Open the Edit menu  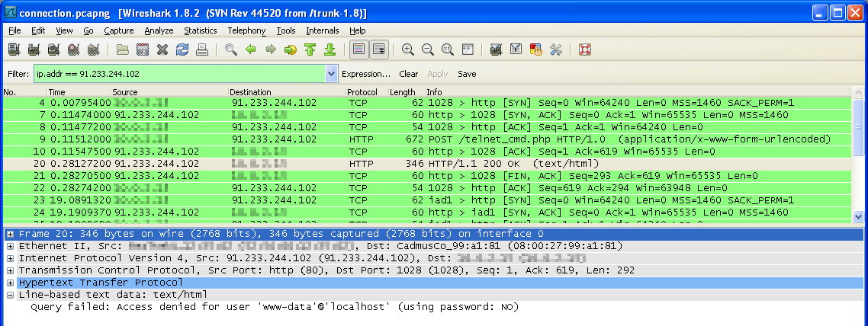[x=38, y=31]
